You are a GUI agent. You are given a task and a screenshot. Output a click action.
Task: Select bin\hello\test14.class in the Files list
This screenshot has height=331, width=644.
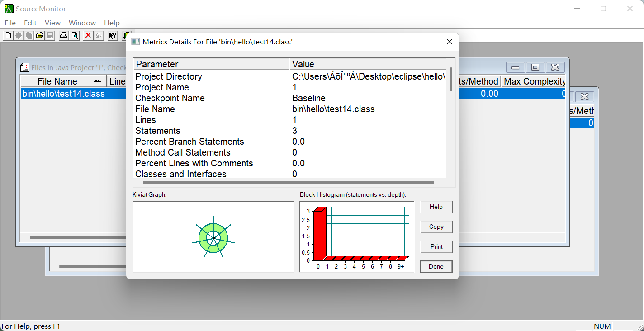[x=63, y=94]
